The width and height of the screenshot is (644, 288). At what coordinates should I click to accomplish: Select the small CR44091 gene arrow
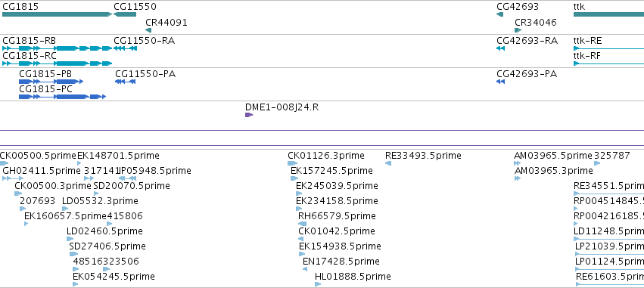[x=148, y=30]
